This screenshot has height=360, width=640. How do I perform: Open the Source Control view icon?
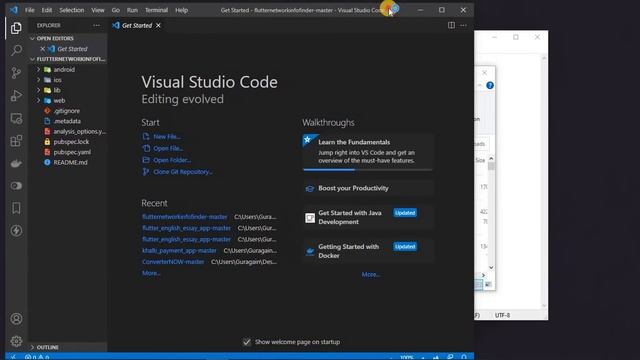click(16, 73)
